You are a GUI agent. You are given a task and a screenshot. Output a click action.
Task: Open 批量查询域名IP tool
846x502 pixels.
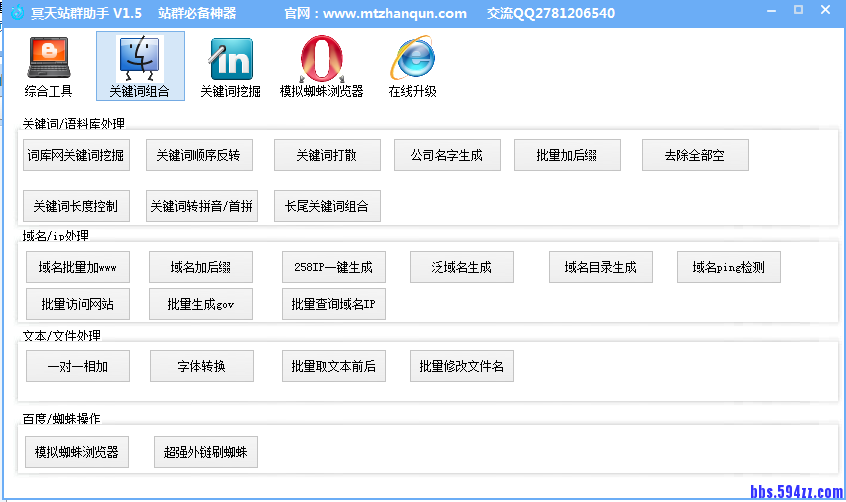(x=333, y=304)
